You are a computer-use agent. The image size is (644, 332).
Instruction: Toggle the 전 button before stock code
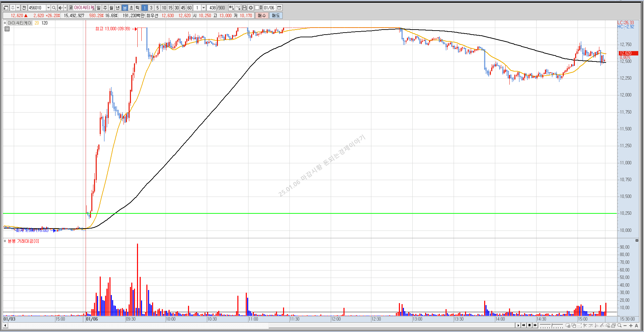[x=24, y=8]
